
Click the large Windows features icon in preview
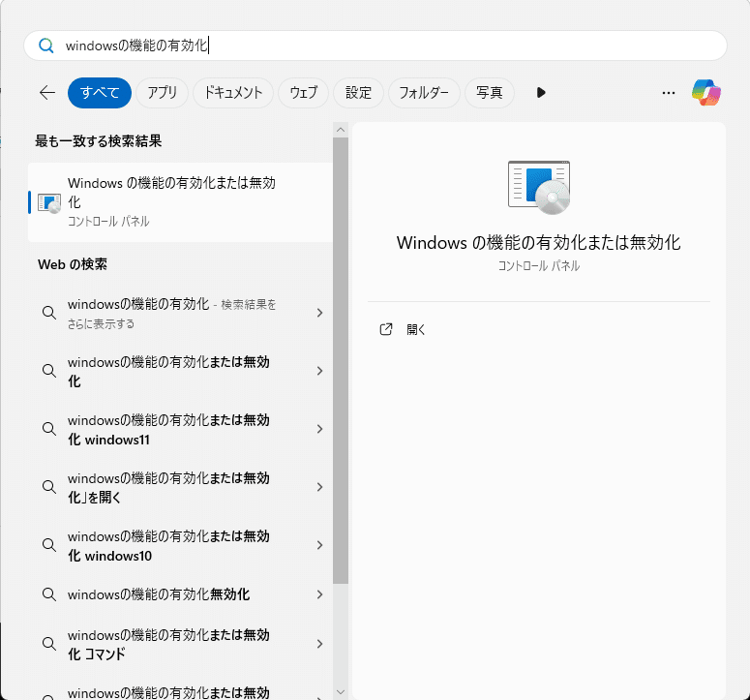click(539, 187)
